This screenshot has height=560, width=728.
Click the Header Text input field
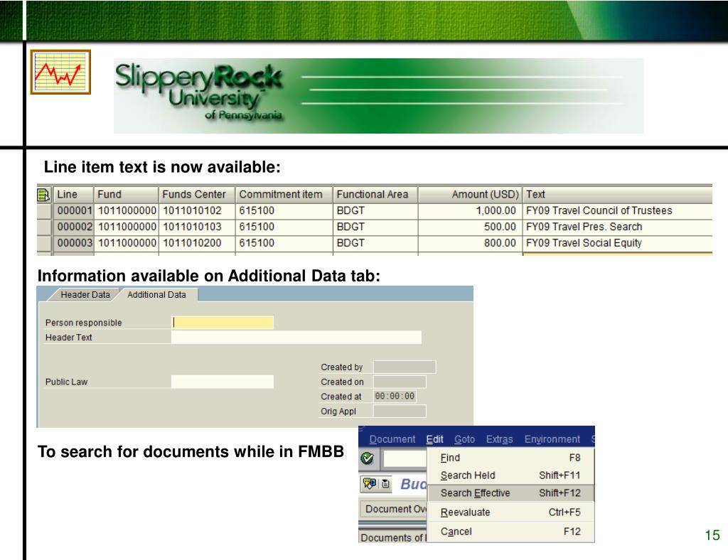tap(296, 338)
